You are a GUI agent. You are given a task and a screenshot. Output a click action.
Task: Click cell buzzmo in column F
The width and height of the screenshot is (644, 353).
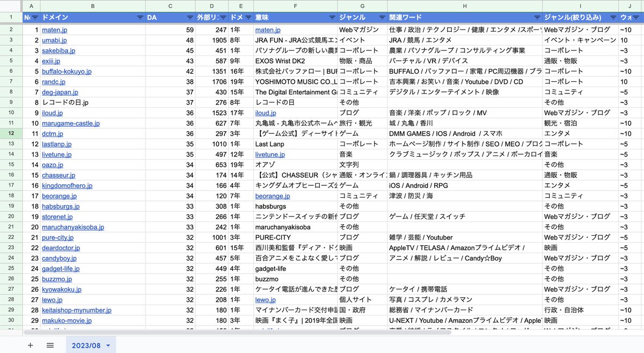[x=296, y=279]
